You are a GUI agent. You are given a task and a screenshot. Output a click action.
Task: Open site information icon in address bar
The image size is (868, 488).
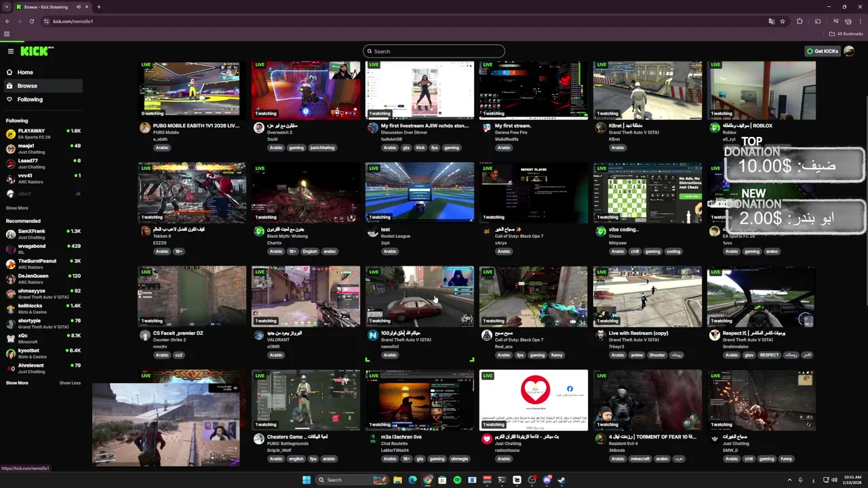[46, 21]
